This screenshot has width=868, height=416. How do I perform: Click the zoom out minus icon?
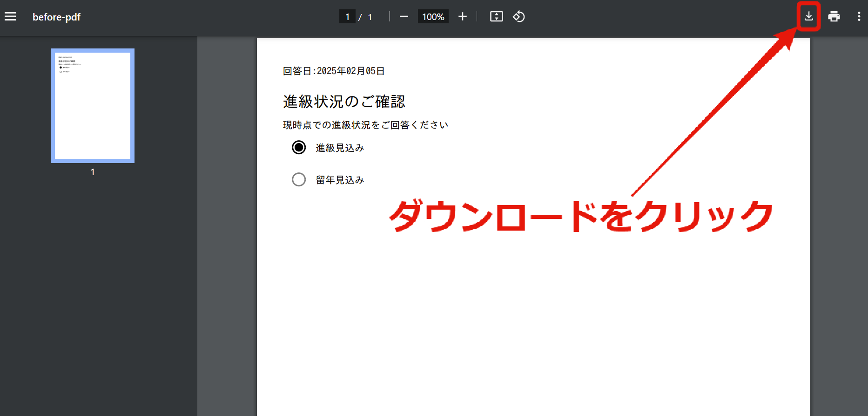tap(404, 17)
